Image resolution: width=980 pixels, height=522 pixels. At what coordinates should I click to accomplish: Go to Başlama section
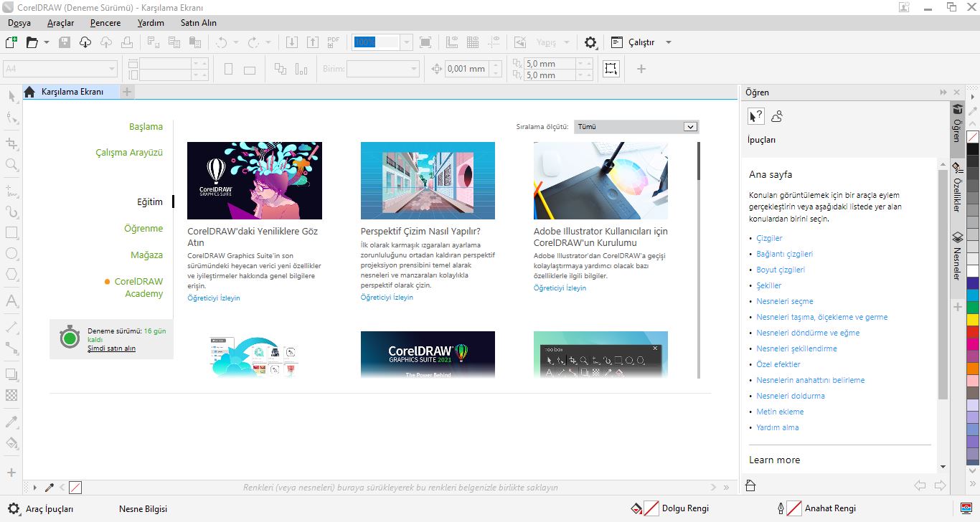coord(146,126)
